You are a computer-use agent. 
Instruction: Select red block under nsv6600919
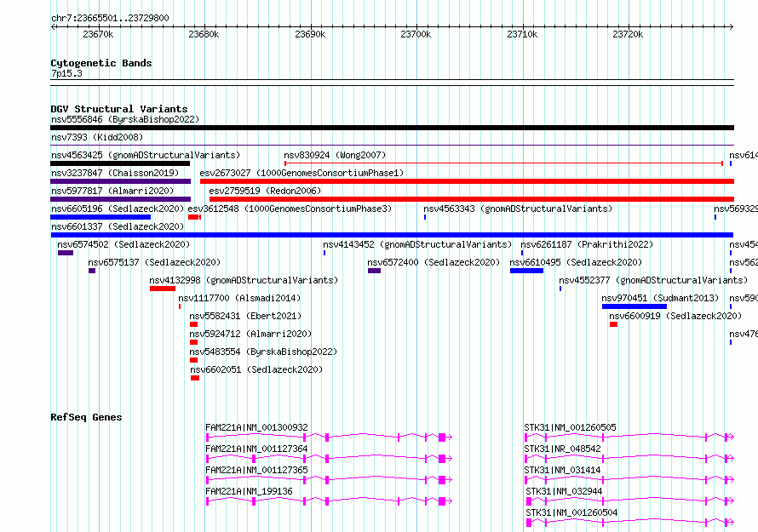coord(613,324)
